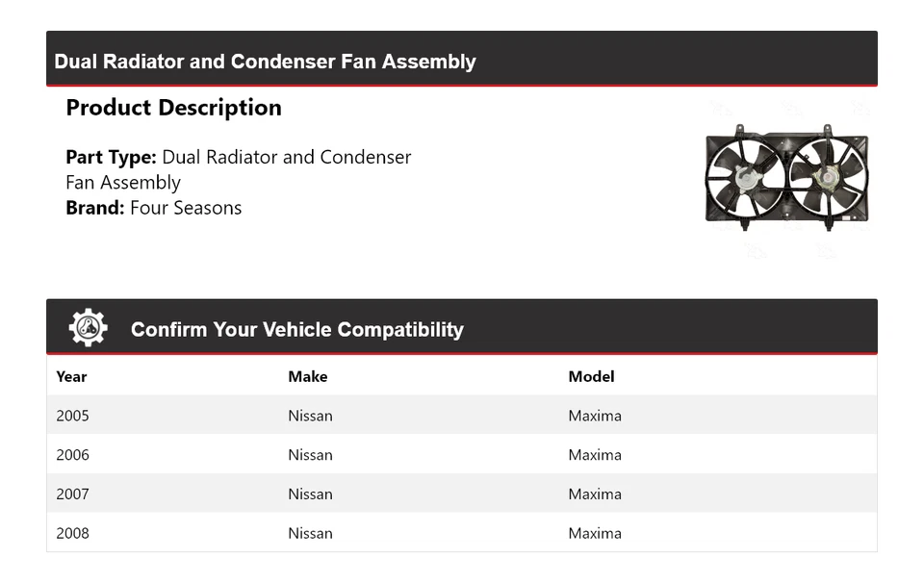
Task: Select the 2007 year cell
Action: click(x=72, y=494)
